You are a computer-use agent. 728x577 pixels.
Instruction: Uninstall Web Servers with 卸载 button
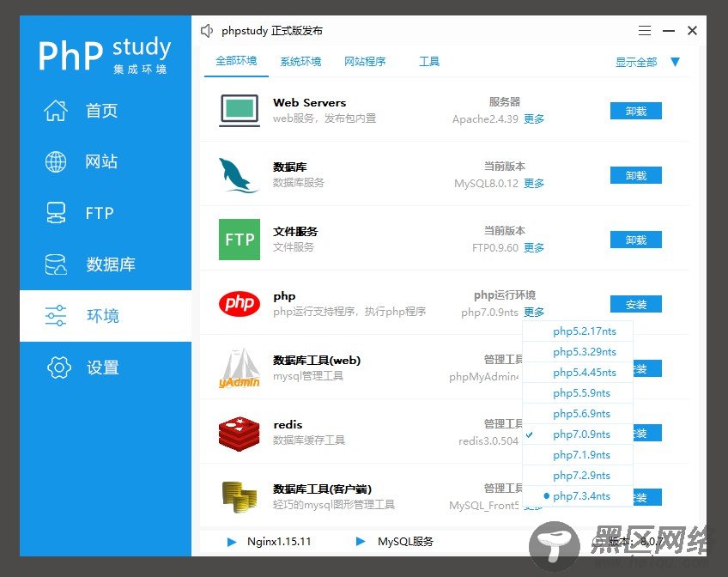tap(635, 111)
